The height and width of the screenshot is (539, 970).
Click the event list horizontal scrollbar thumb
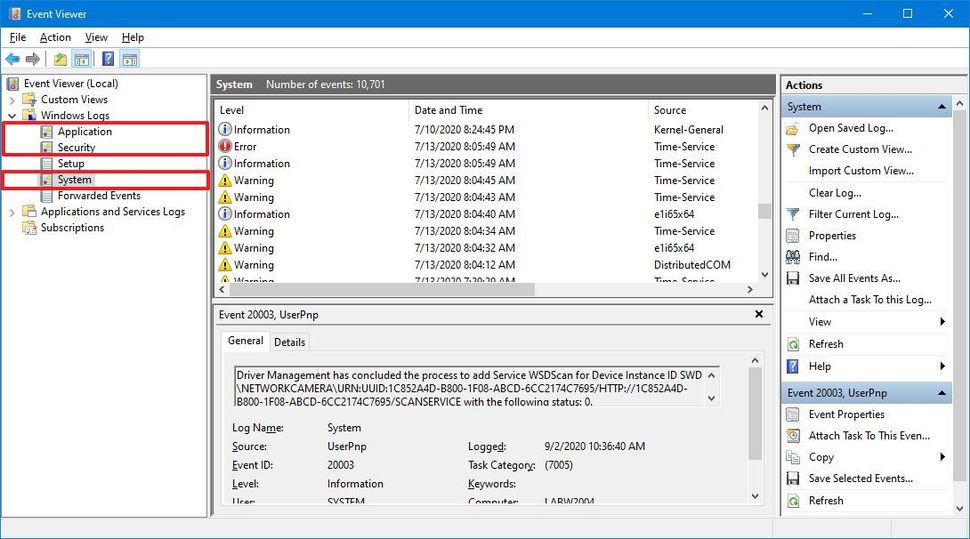pos(383,290)
